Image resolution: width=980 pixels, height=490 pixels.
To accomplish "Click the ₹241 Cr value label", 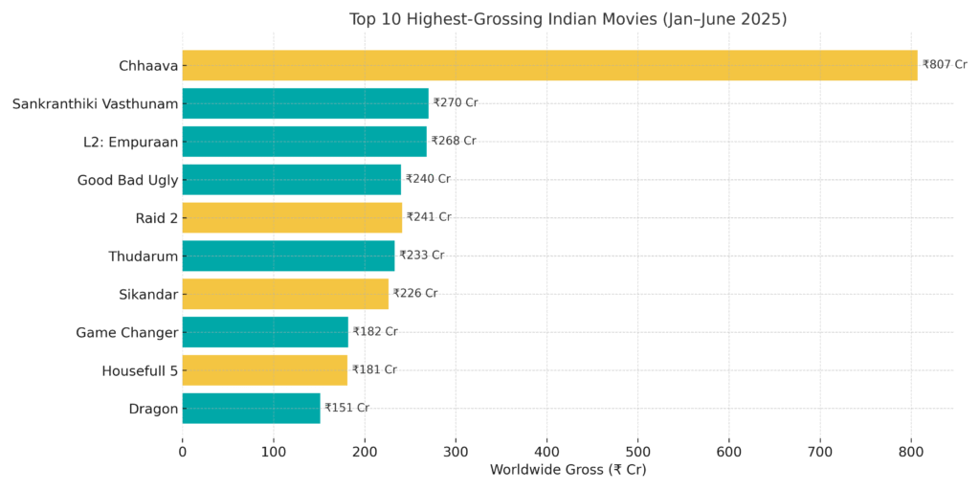I will coord(429,217).
